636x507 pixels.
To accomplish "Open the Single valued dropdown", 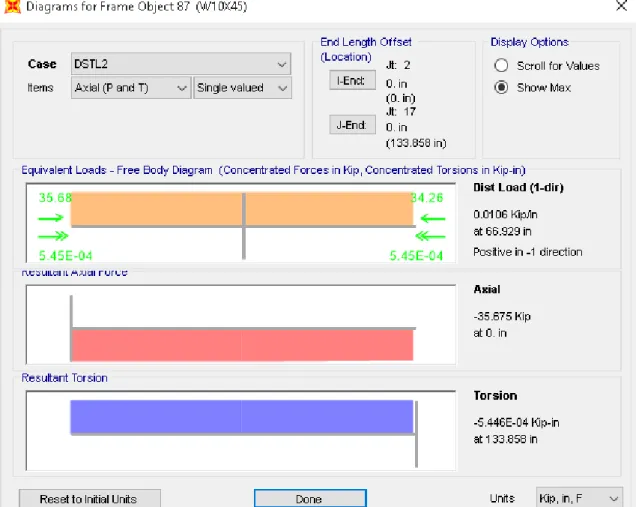I will pyautogui.click(x=243, y=88).
